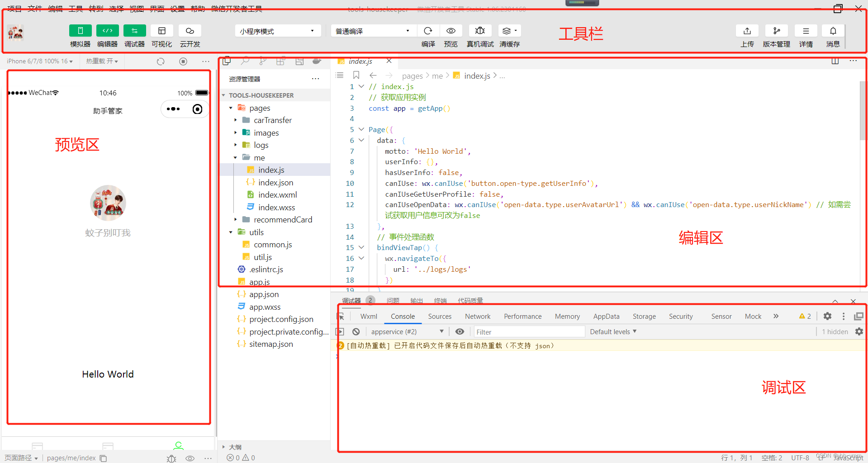Open the Default levels dropdown
Viewport: 868px width, 463px height.
613,331
